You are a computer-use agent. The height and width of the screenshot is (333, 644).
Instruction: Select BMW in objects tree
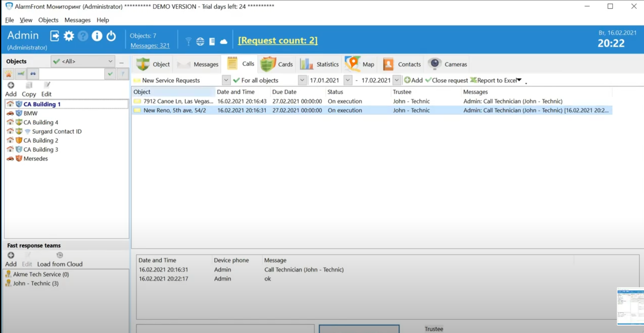click(30, 113)
